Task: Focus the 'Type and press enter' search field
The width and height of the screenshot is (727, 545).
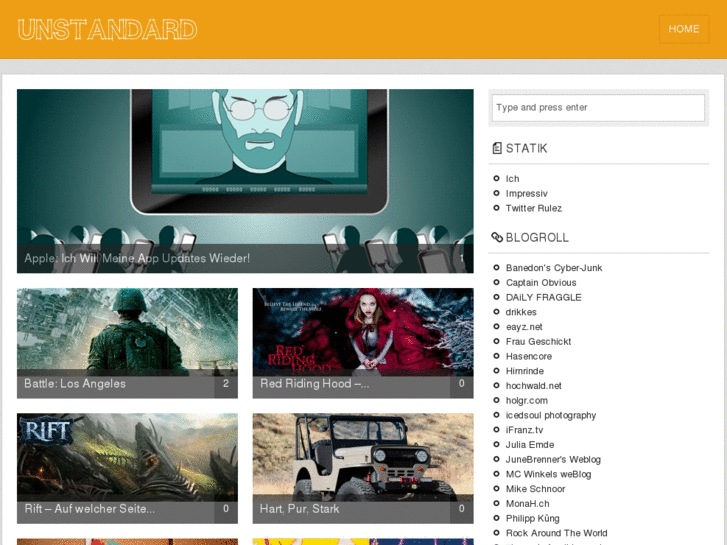Action: pos(598,108)
